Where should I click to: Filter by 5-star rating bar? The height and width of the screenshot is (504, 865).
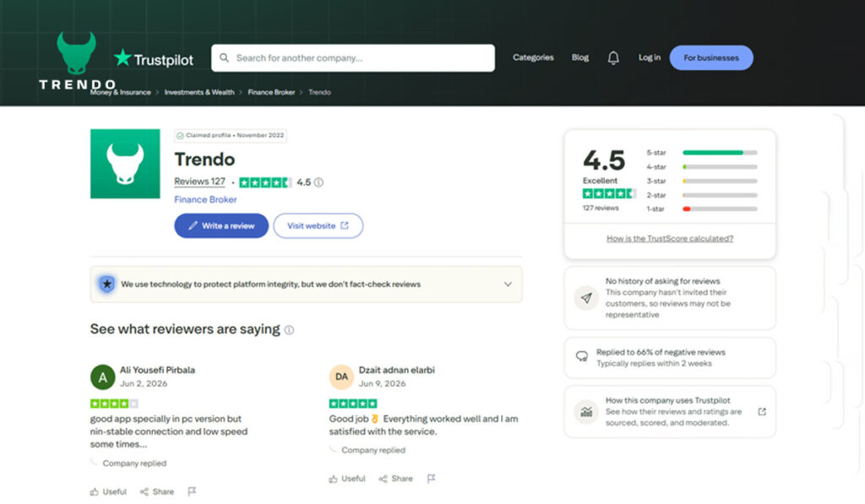click(x=702, y=153)
